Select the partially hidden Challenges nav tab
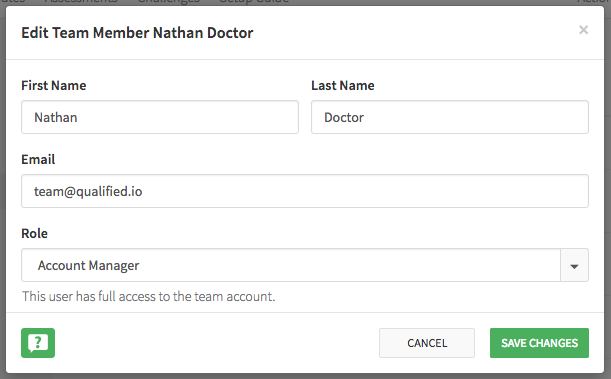 [169, 2]
